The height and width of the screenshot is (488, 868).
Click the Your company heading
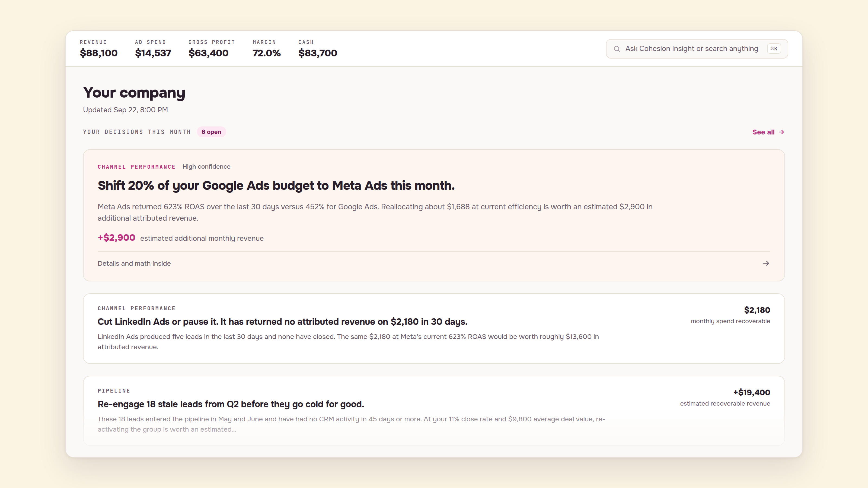[x=134, y=93]
